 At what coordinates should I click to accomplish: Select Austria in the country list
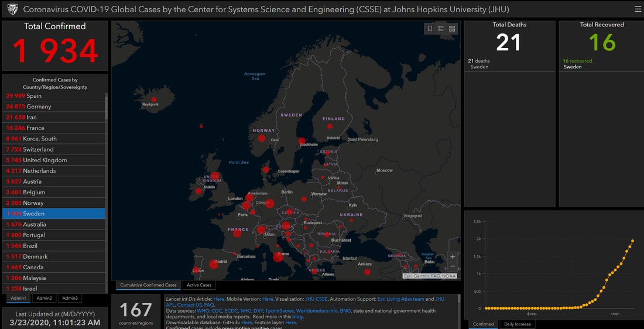tap(54, 181)
